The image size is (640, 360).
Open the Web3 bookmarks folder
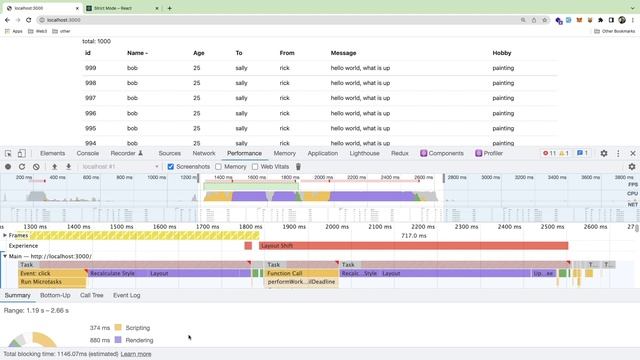pyautogui.click(x=38, y=31)
